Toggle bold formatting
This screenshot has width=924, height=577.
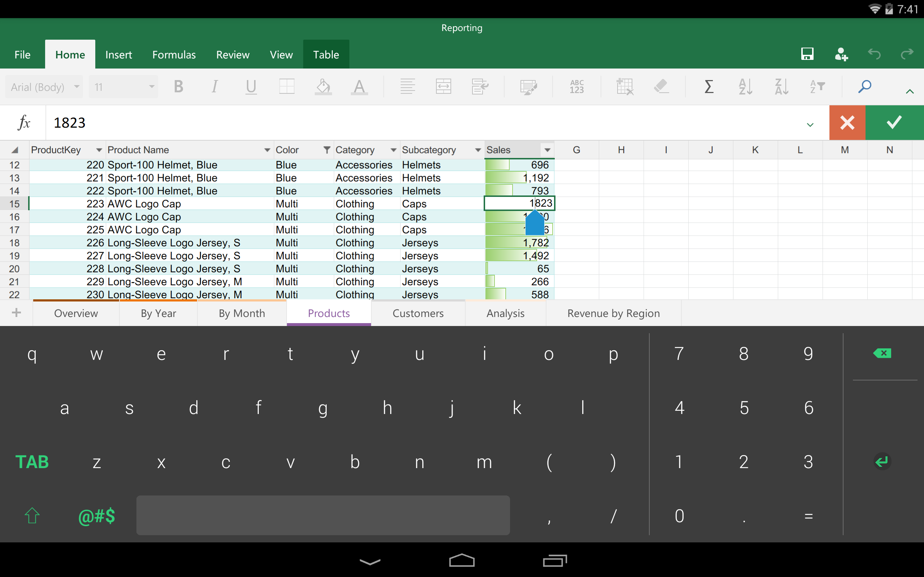pos(178,87)
